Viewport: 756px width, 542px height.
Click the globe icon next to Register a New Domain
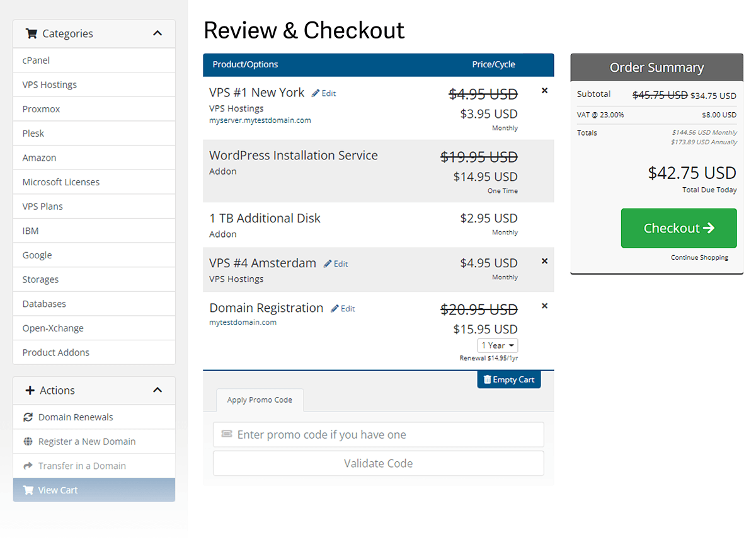28,442
